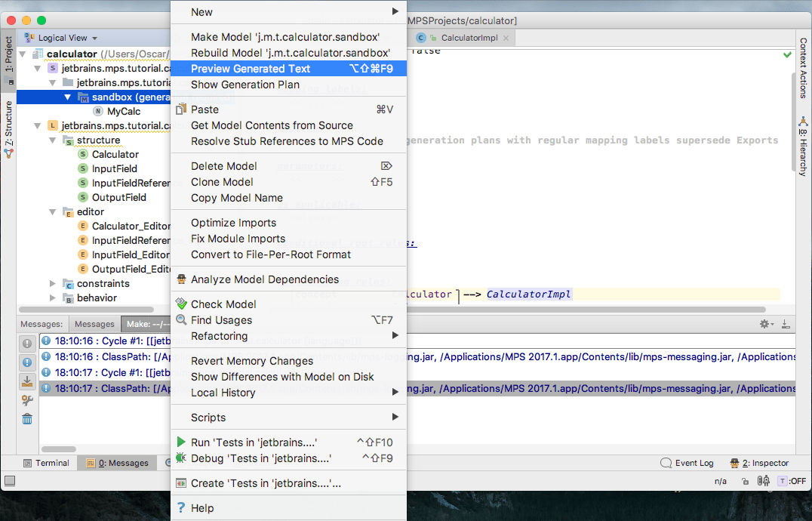Select Preview Generated Text menu item
812x521 pixels.
click(x=251, y=69)
